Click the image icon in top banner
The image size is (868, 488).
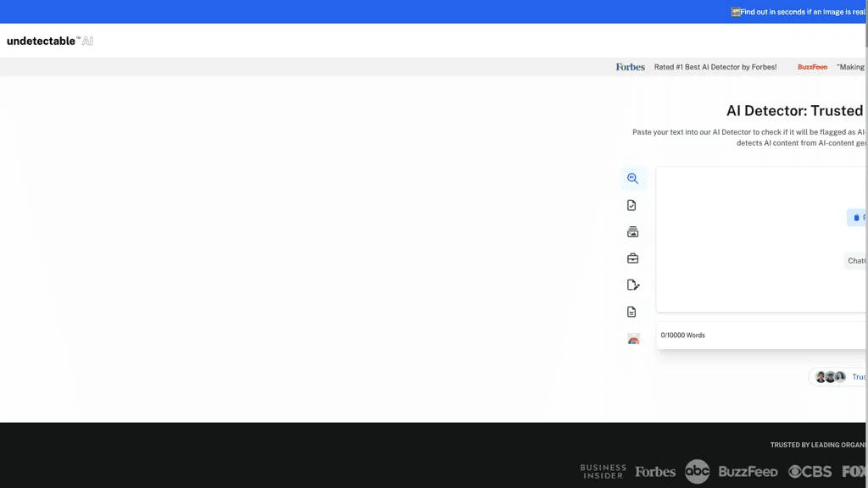736,12
